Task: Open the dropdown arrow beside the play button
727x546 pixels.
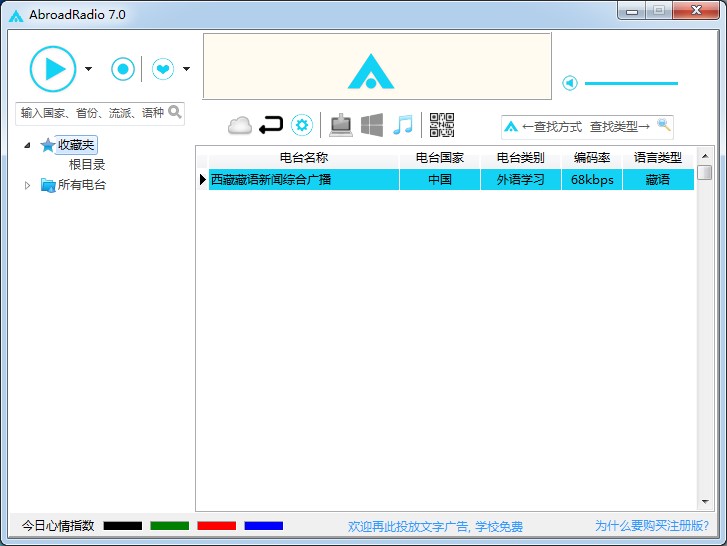Action: pos(89,69)
